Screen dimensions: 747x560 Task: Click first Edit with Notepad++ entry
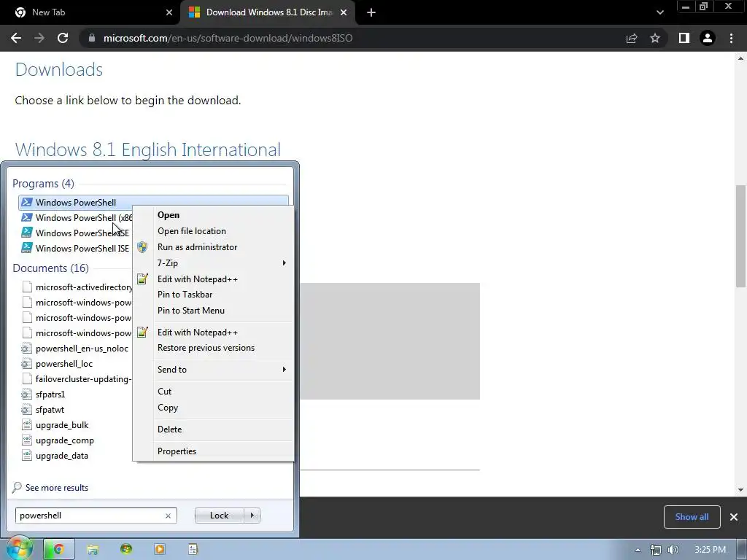click(x=197, y=279)
